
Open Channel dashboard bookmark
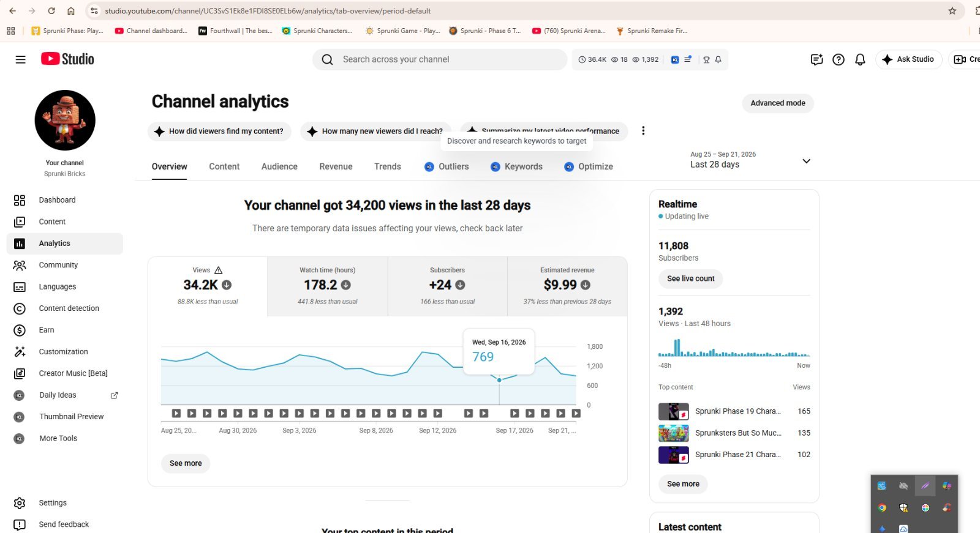[151, 31]
